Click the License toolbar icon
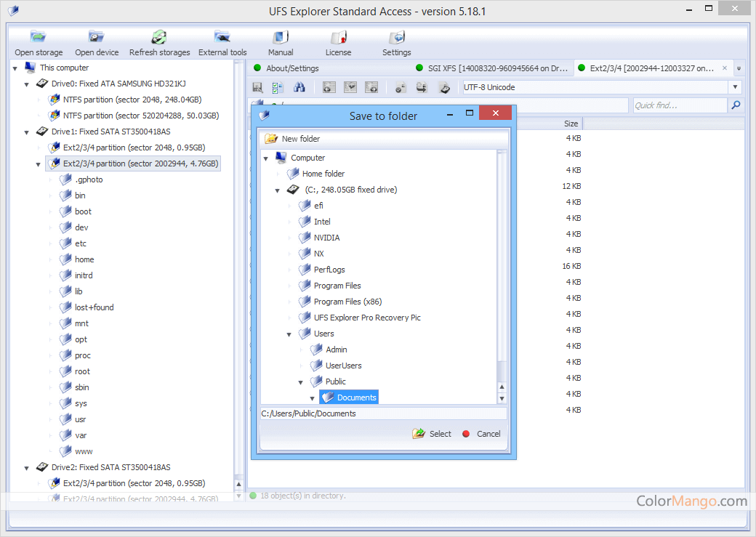756x537 pixels. 338,38
